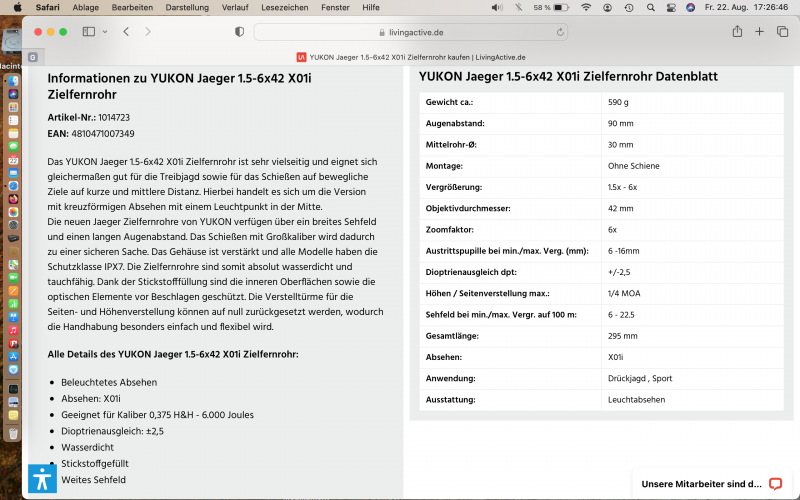Click the '295 mm' Gesamtlänge value
This screenshot has height=500, width=800.
(623, 336)
